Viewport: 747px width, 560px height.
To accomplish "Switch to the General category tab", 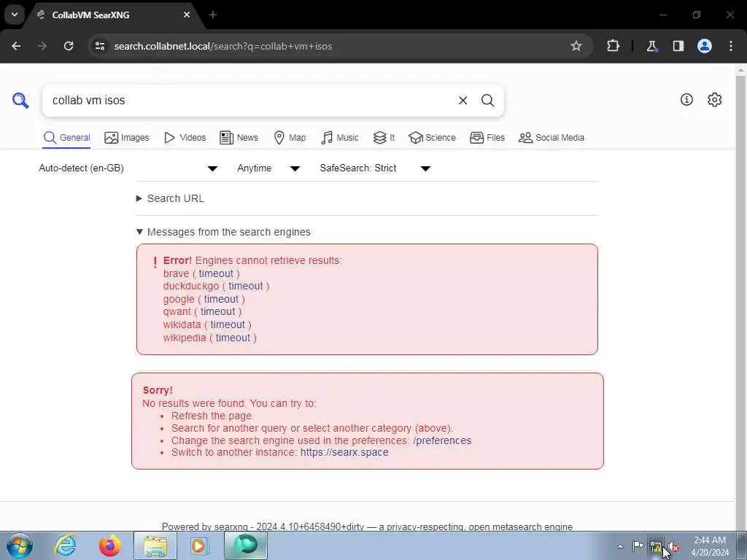I will [x=66, y=138].
